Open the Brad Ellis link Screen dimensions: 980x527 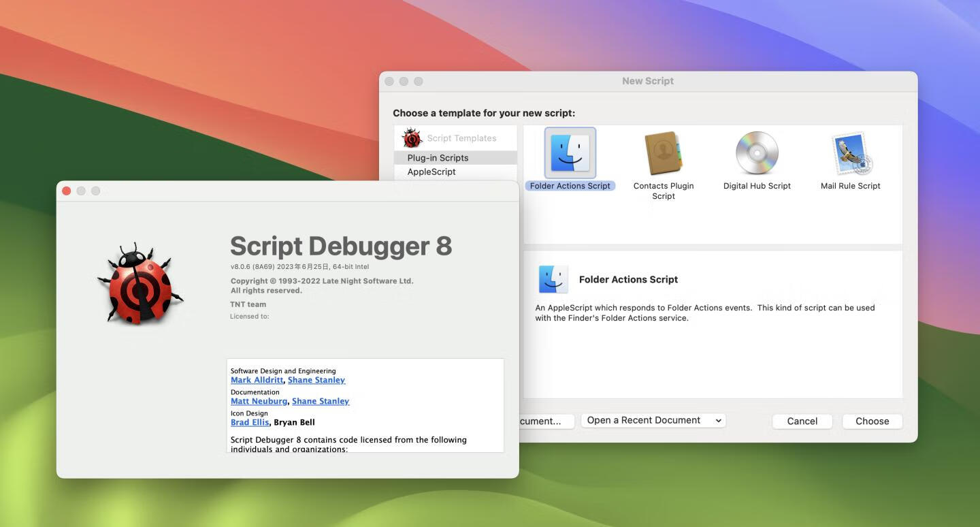coord(250,422)
